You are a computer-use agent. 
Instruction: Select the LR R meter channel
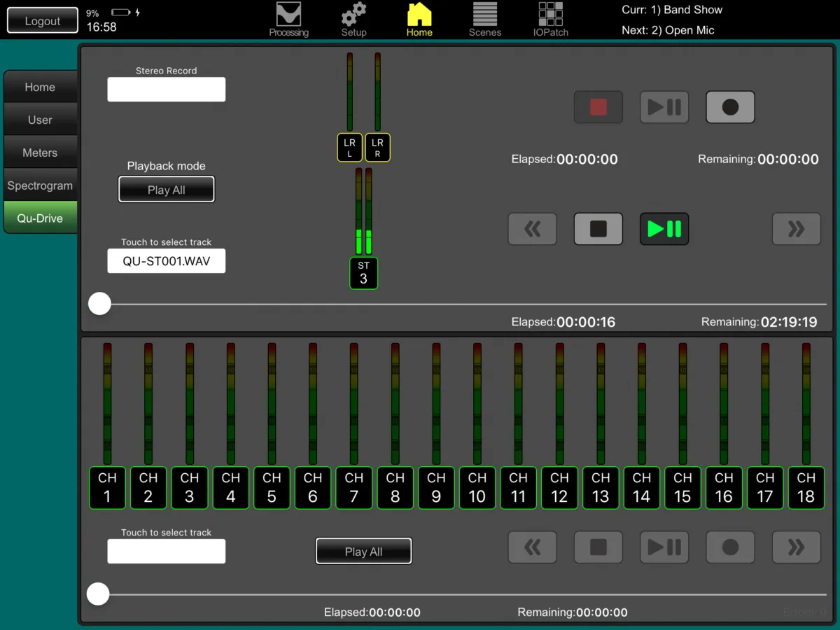(377, 148)
